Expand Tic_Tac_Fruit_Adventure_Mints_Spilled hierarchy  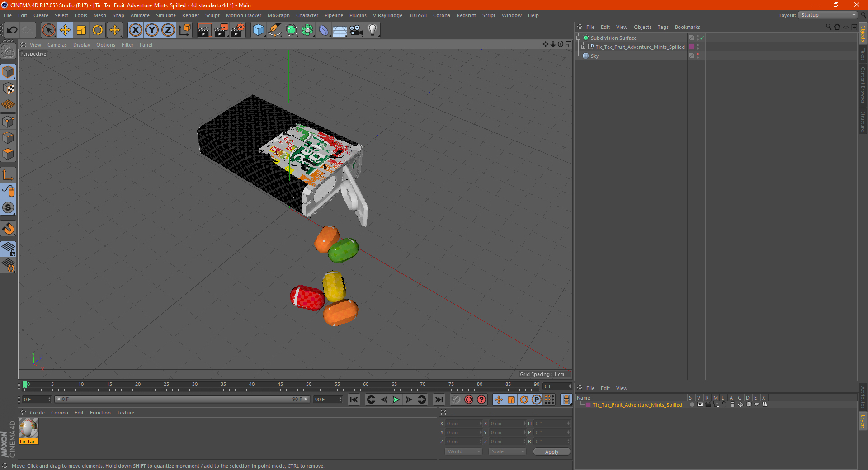pos(584,47)
